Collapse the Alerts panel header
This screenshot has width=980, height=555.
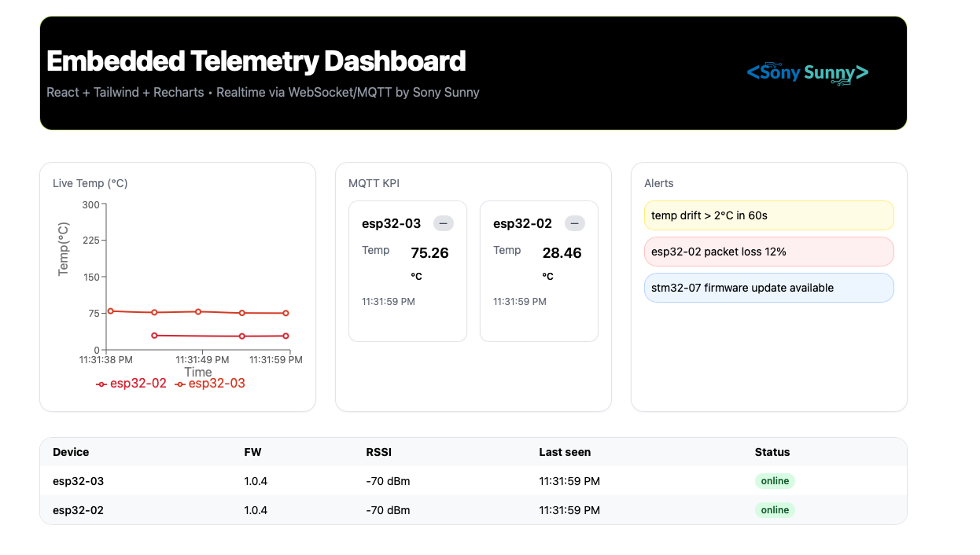[658, 183]
